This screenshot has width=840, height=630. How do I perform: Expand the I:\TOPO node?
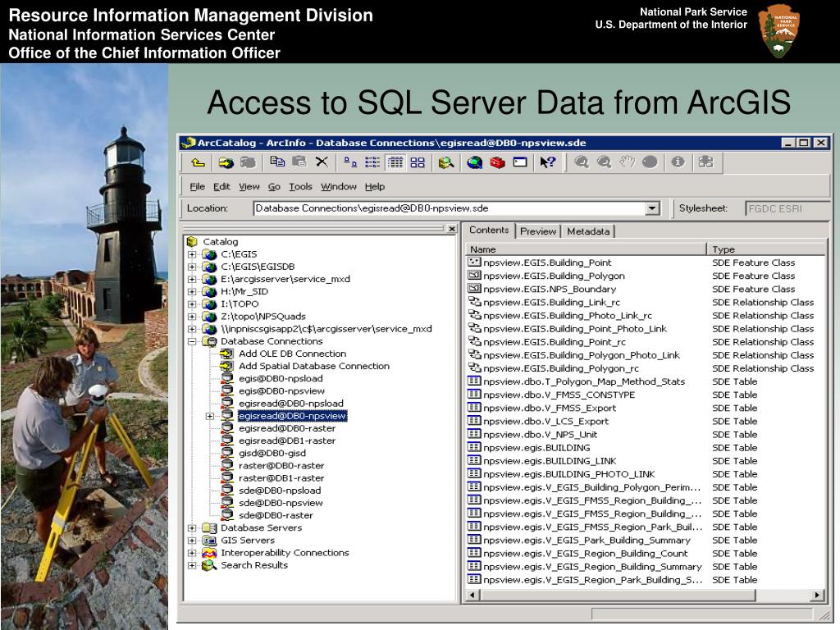point(192,304)
